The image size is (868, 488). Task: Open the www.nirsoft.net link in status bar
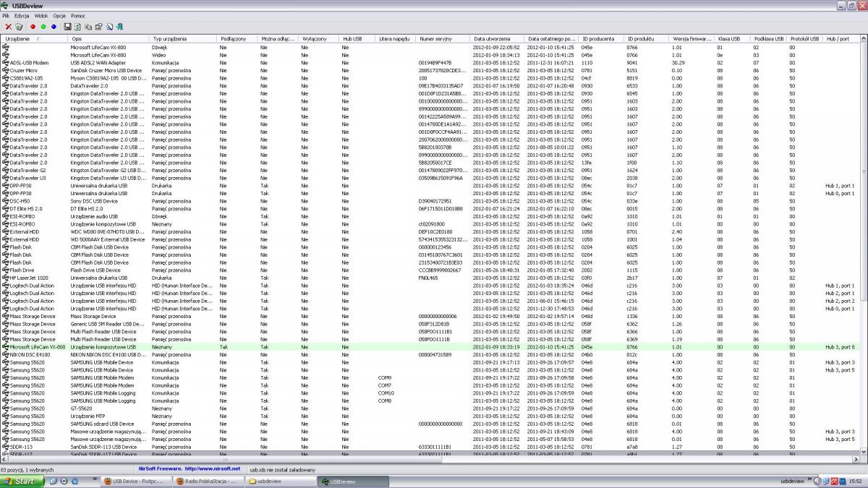click(212, 469)
